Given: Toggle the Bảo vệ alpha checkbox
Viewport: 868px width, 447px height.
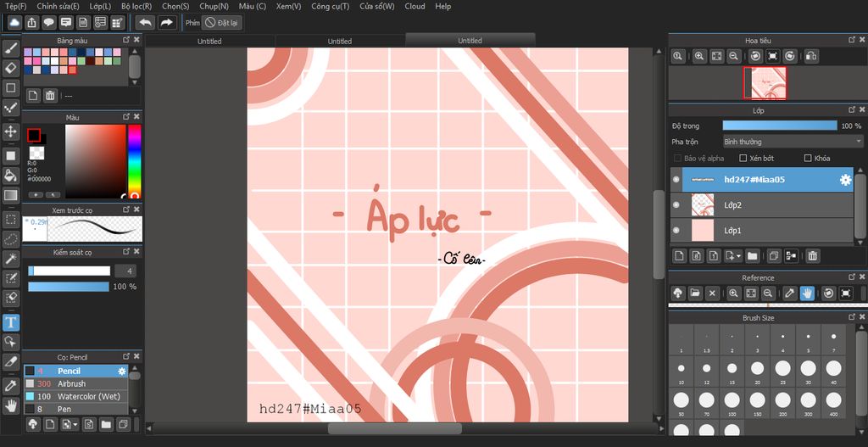Looking at the screenshot, I should click(x=677, y=159).
